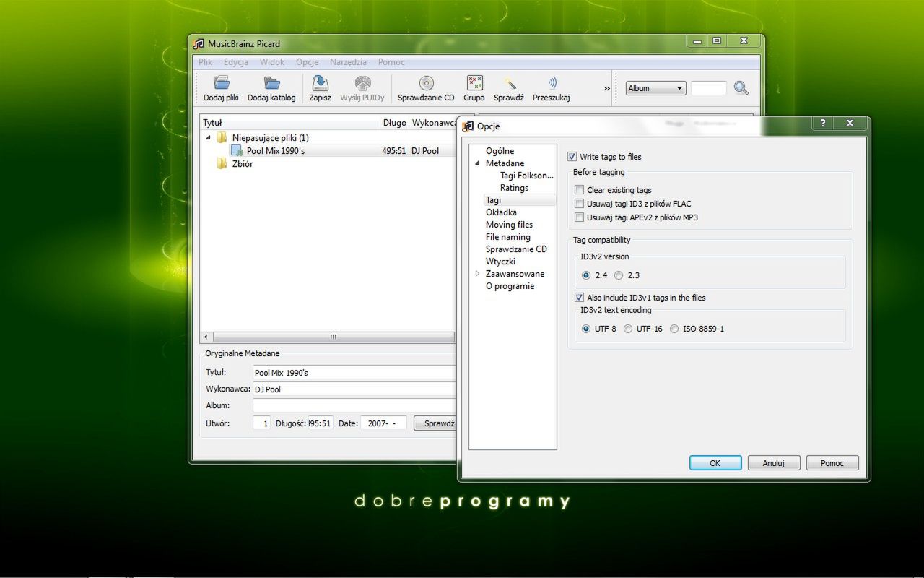Click the Sprawdź button in metadata panel

coord(436,423)
